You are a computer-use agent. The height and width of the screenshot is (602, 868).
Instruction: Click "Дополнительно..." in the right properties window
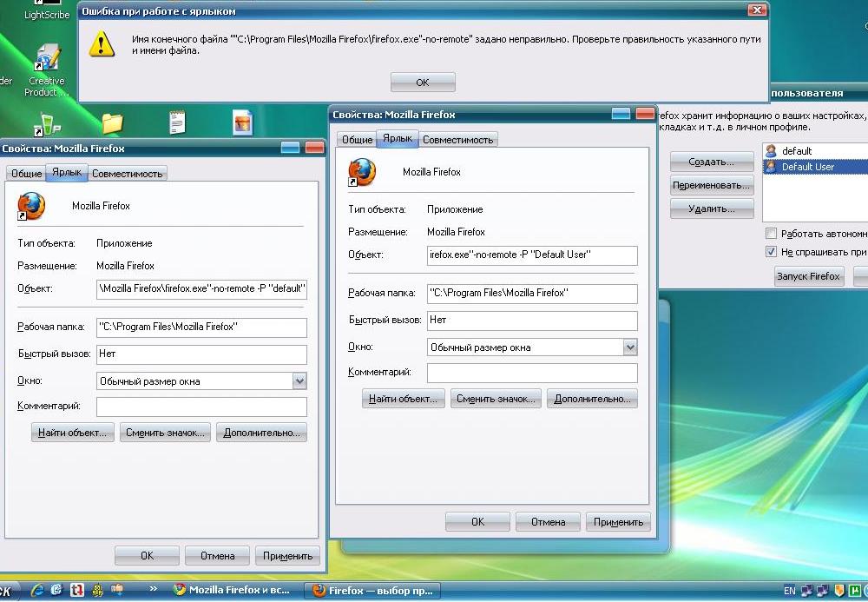[x=592, y=399]
